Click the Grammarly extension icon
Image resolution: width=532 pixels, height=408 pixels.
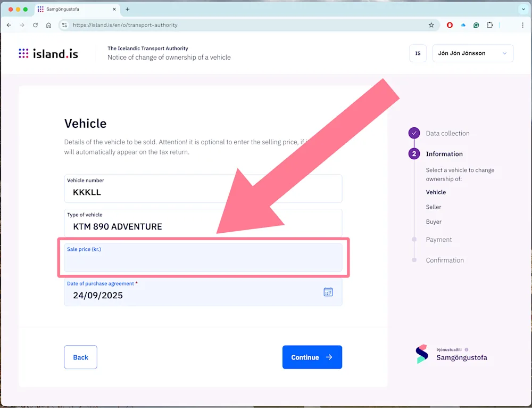point(476,25)
